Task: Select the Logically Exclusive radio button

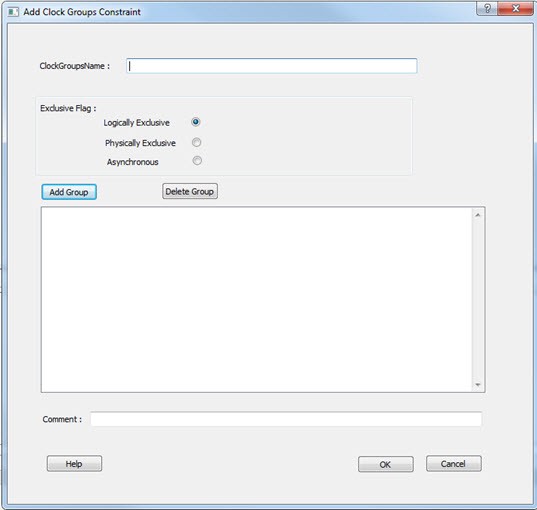Action: (x=196, y=122)
